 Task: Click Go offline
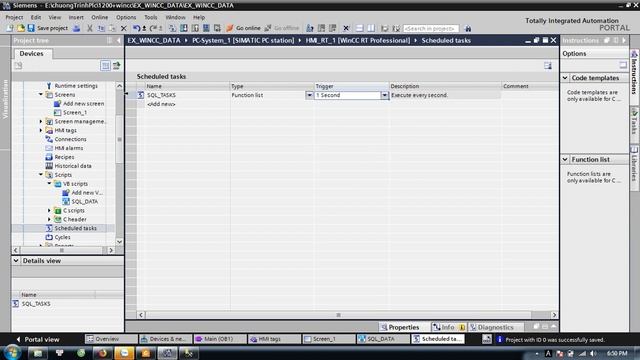tap(282, 28)
